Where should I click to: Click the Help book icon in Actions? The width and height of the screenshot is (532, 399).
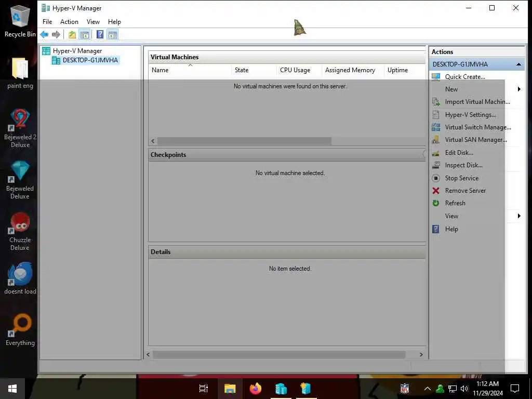436,229
